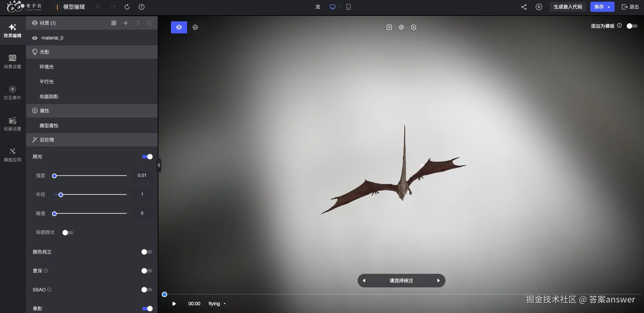Click the 阈值 value field showing 0
The width and height of the screenshot is (644, 313).
tap(142, 213)
